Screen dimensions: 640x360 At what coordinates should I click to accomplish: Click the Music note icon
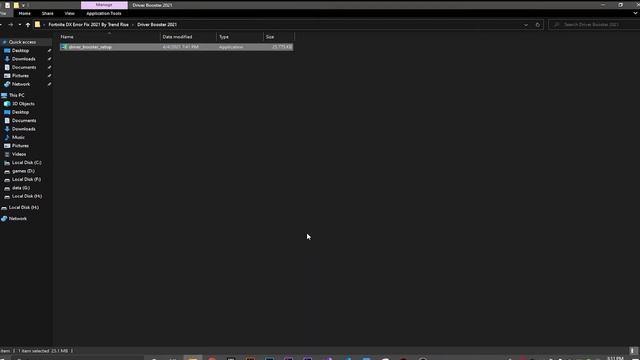[7, 137]
